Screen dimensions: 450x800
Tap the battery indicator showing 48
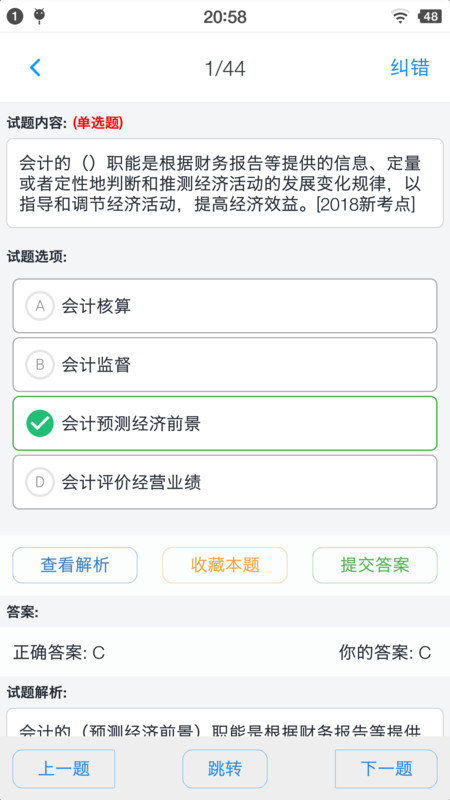pyautogui.click(x=430, y=17)
